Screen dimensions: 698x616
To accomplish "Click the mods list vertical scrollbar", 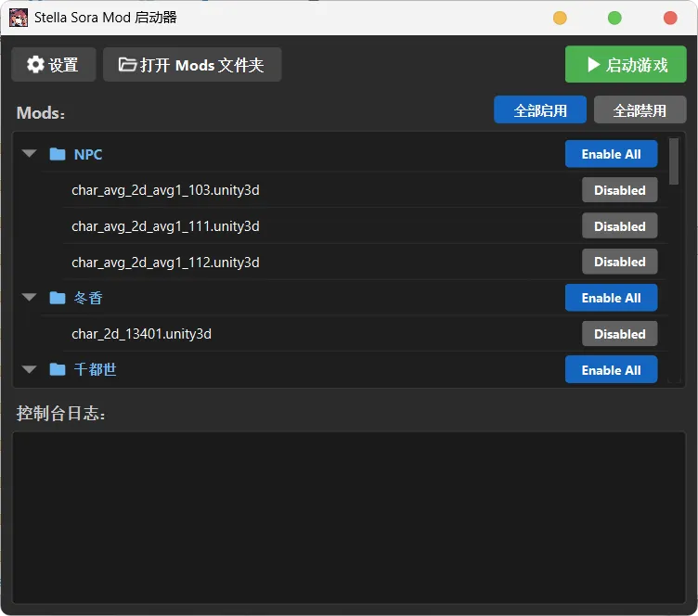I will [674, 162].
